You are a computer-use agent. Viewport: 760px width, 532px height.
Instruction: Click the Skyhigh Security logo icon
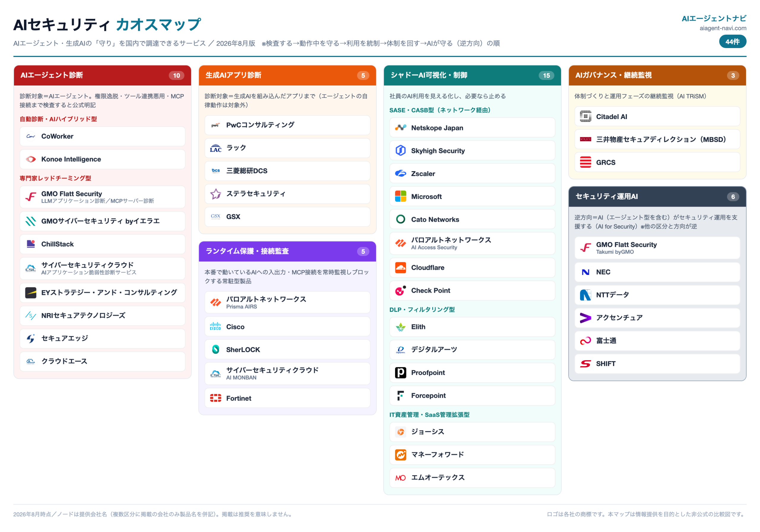[401, 151]
